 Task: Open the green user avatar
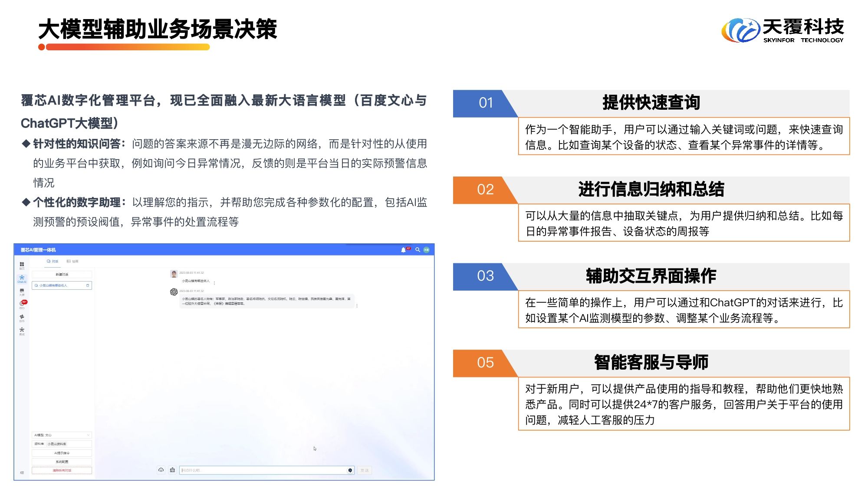426,250
